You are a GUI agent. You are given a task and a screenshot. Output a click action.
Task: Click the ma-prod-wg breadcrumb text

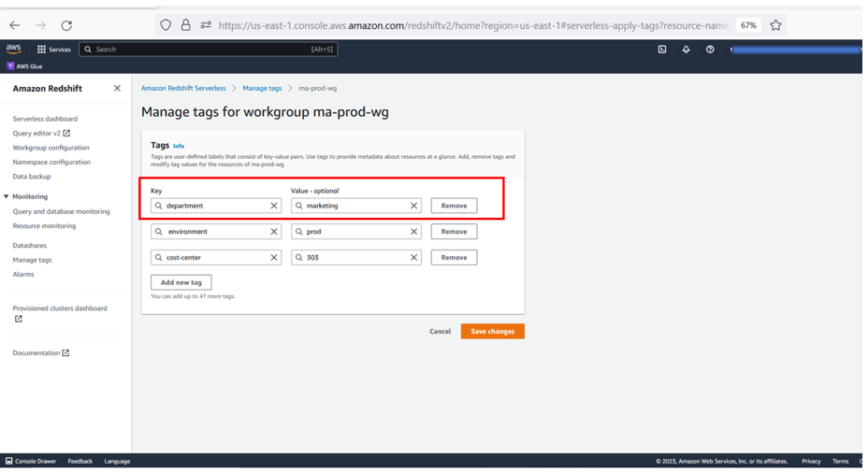coord(318,88)
